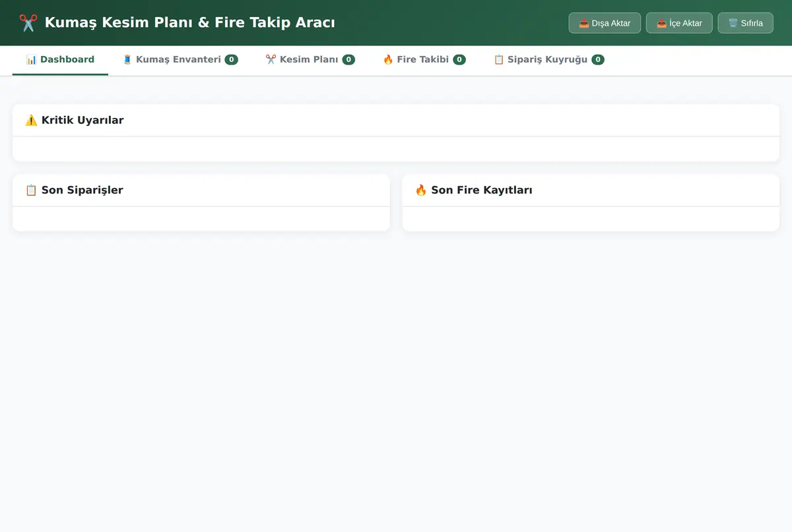The width and height of the screenshot is (792, 532).
Task: Click the import tray icon in İçe Aktar
Action: coord(661,23)
